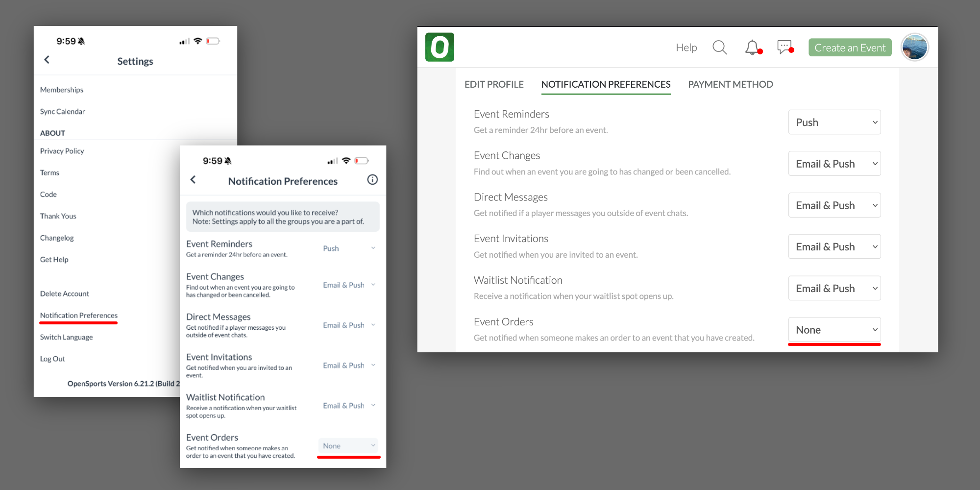This screenshot has width=980, height=490.
Task: Open the mobile Event Orders None dropdown
Action: point(348,446)
